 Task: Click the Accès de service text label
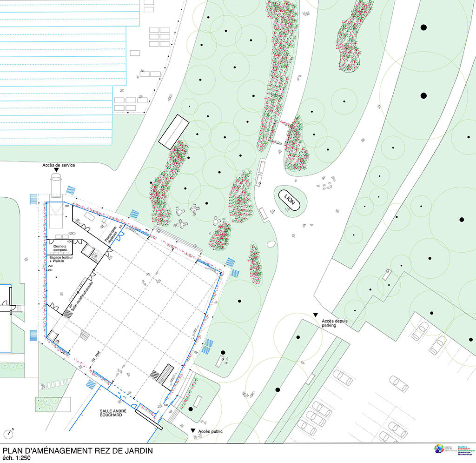click(59, 165)
